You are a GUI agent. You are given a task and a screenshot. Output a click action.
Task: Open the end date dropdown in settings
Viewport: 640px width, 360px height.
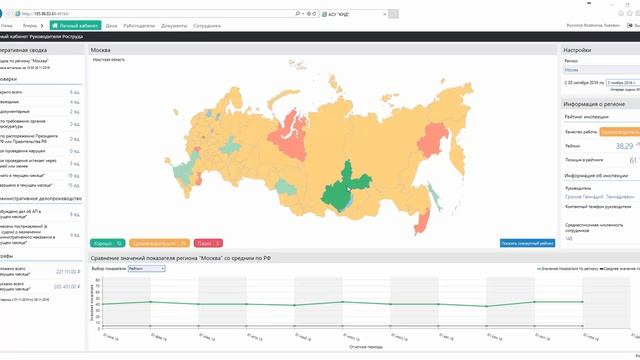pyautogui.click(x=623, y=83)
